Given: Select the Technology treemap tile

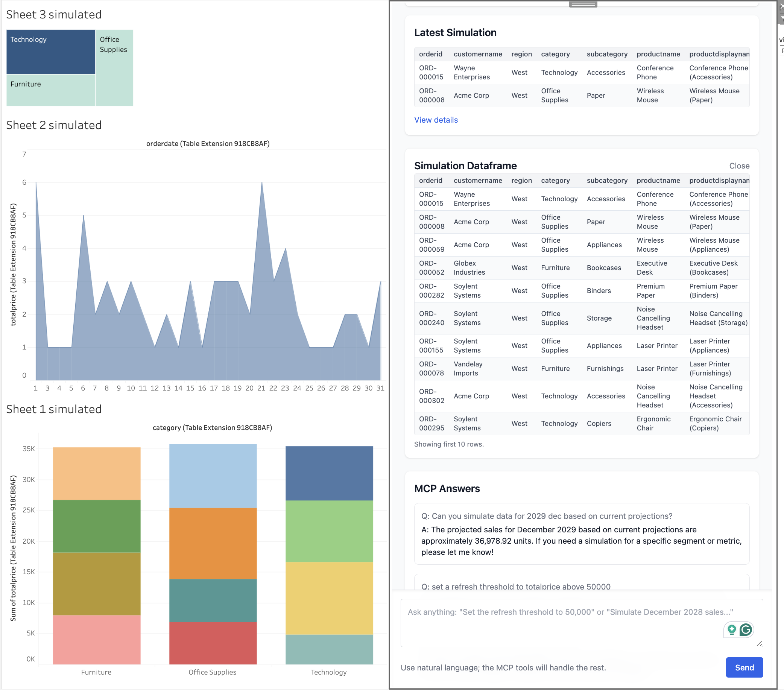Looking at the screenshot, I should click(x=51, y=52).
